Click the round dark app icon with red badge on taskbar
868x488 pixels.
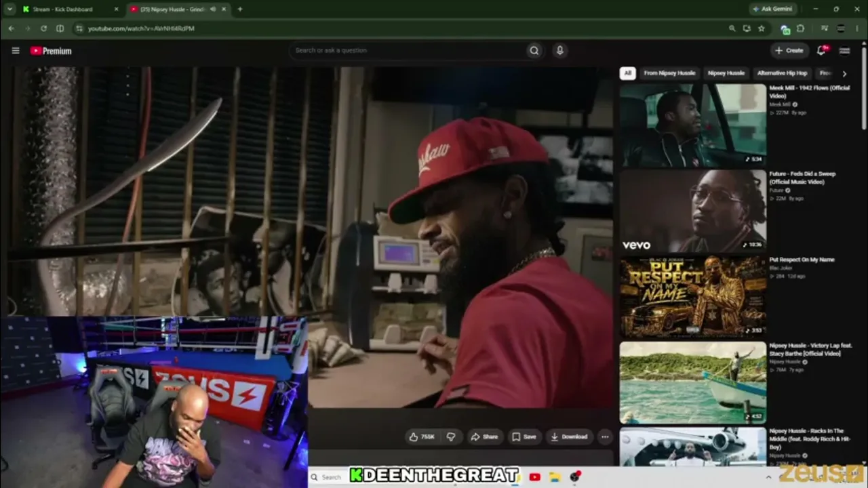575,477
